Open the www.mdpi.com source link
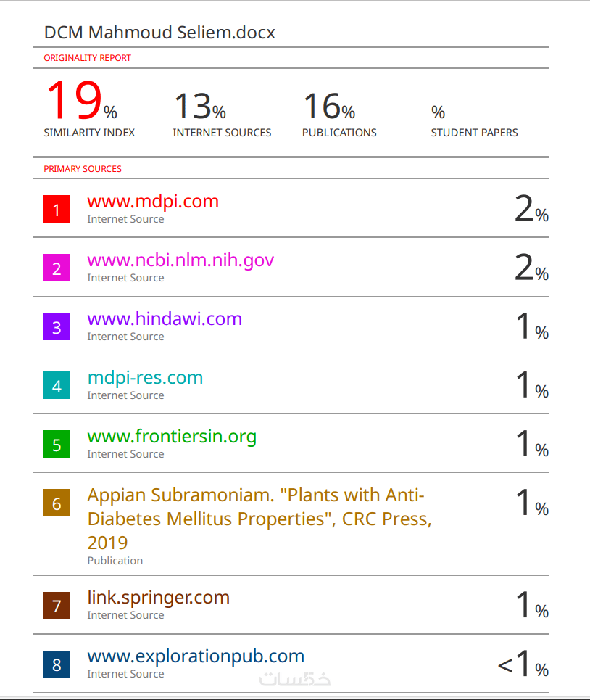Viewport: 590px width, 700px height. pyautogui.click(x=153, y=201)
